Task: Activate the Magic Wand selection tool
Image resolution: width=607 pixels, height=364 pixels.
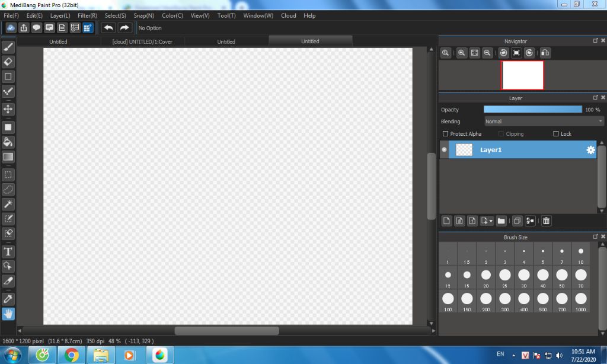Action: click(8, 205)
